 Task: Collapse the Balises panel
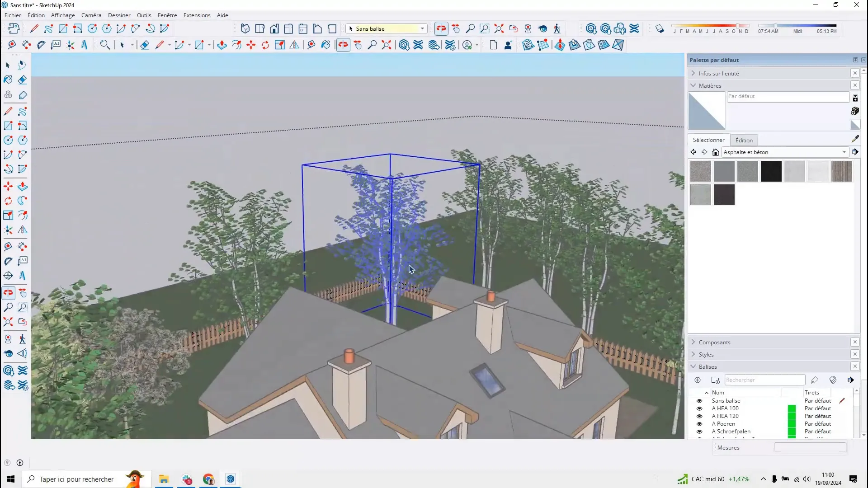[x=693, y=366]
